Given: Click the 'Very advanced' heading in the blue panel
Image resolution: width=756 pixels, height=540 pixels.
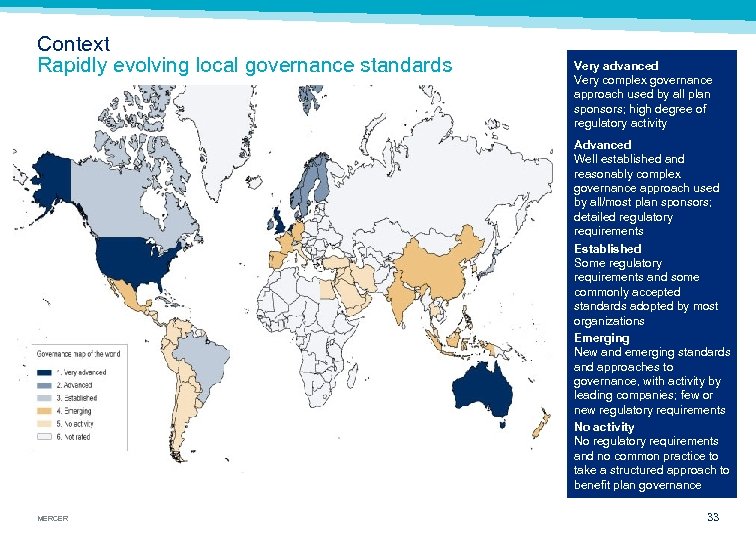Looking at the screenshot, I should [x=616, y=66].
